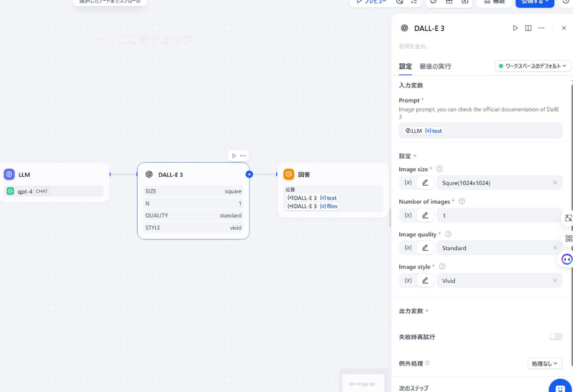Run the DALL-E 3 node with the play icon
The image size is (573, 392).
516,28
